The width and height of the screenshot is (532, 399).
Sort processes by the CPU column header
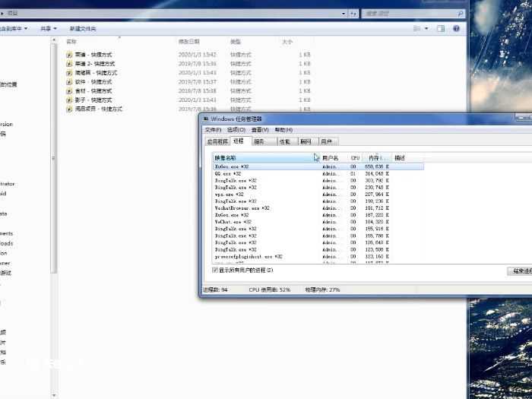tap(355, 158)
